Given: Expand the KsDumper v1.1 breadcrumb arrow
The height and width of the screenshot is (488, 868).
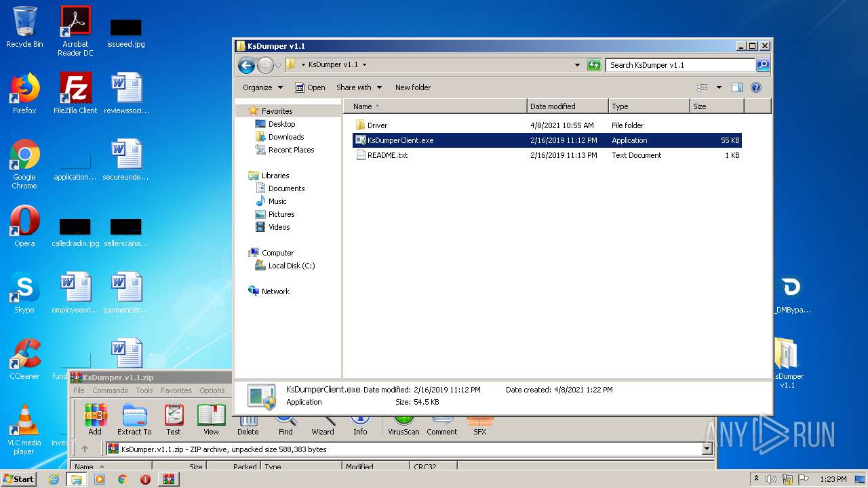Looking at the screenshot, I should pos(364,65).
